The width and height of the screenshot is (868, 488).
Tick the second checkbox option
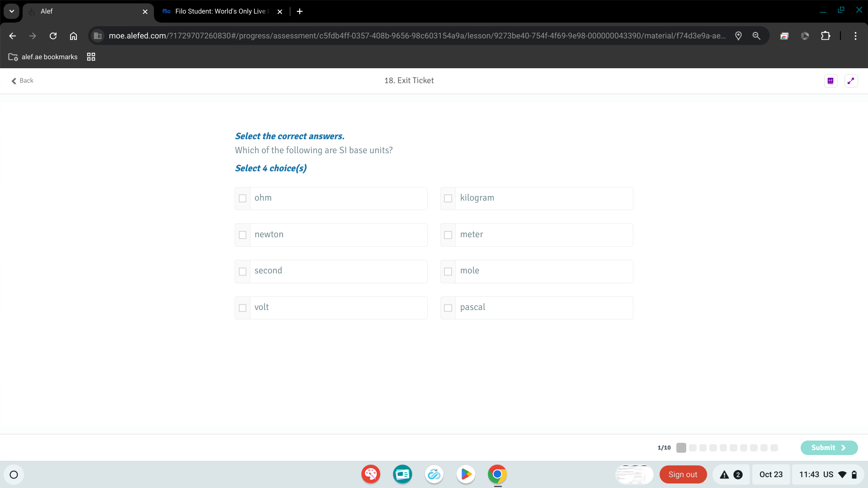coord(243,272)
